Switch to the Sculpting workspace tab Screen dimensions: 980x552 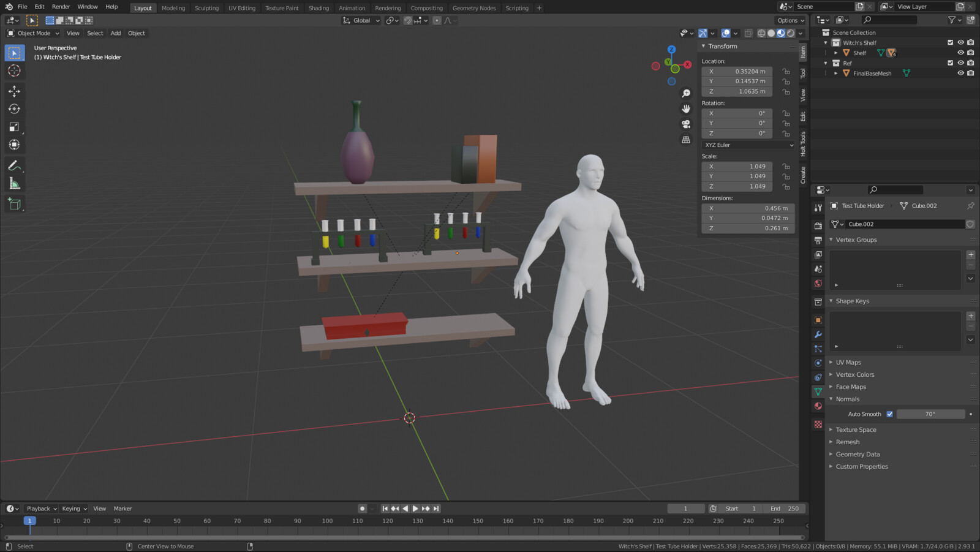coord(206,8)
